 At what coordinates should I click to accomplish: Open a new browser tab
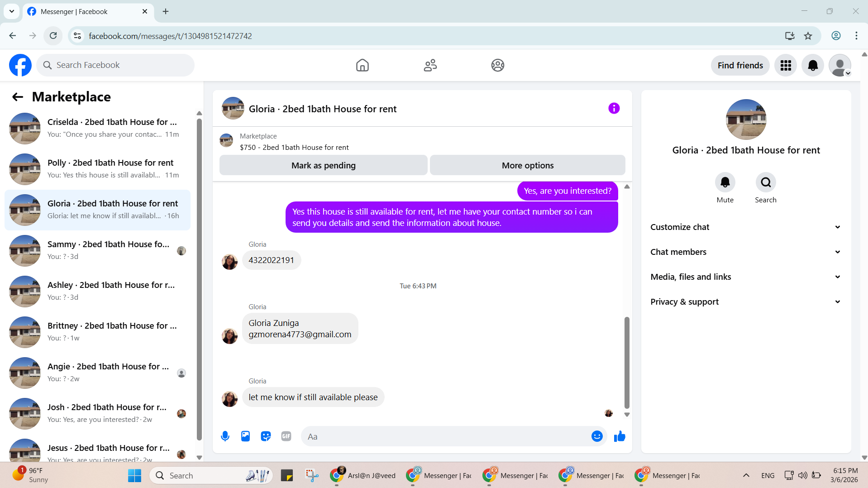[x=166, y=11]
